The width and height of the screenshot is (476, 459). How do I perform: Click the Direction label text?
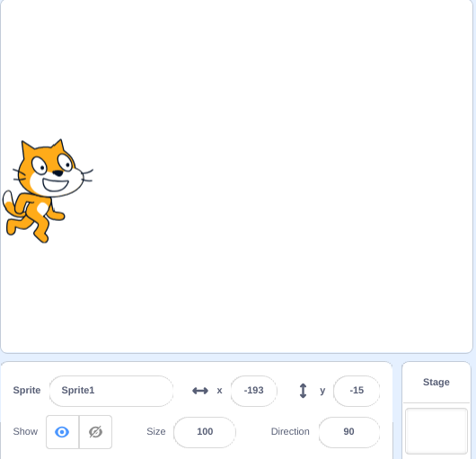(290, 432)
